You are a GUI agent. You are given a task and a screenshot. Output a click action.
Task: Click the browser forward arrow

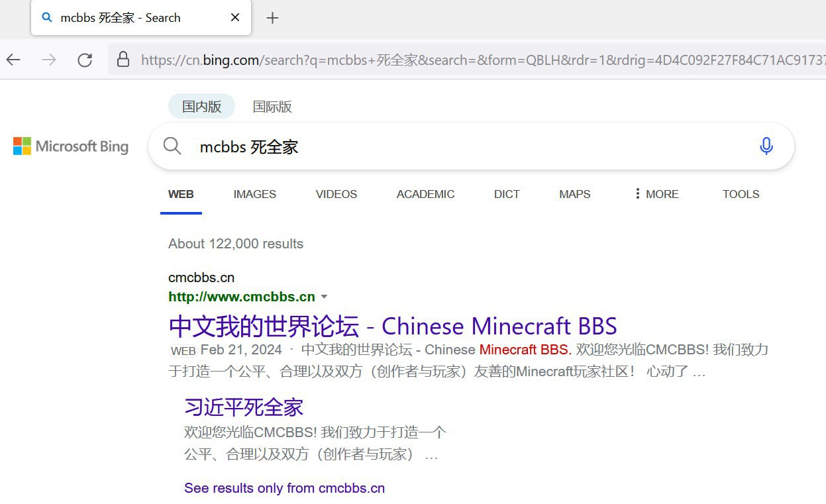(49, 60)
